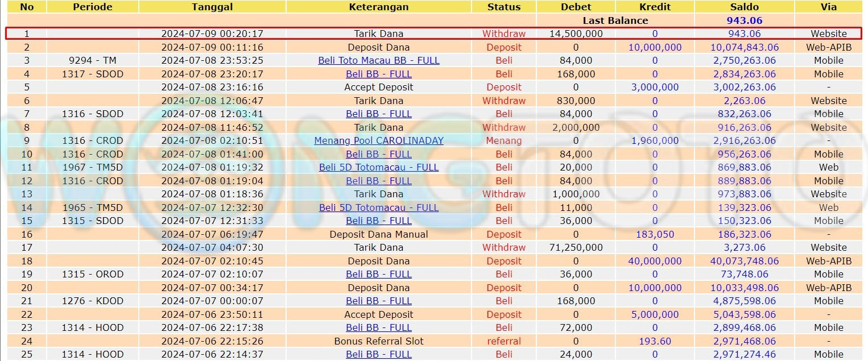Screen dimensions: 868x361
Task: Open "Beli BB - FULL" link in row 4
Action: point(378,74)
